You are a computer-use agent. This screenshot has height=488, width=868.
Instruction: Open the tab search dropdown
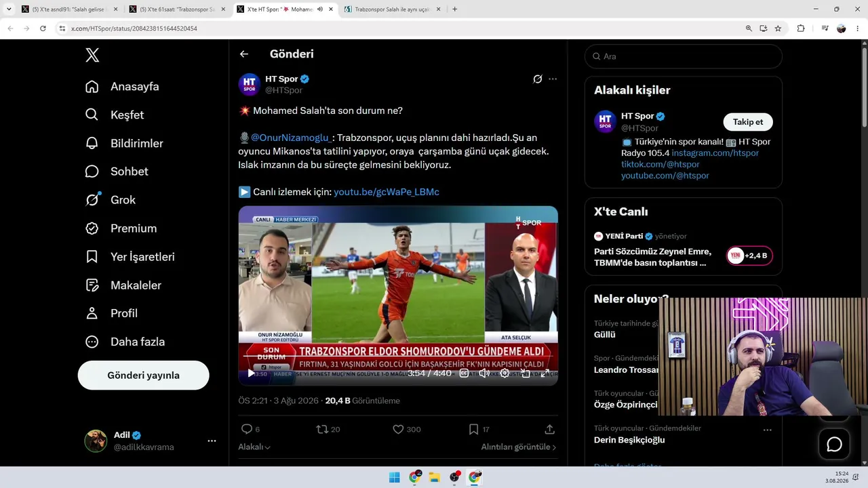point(9,9)
